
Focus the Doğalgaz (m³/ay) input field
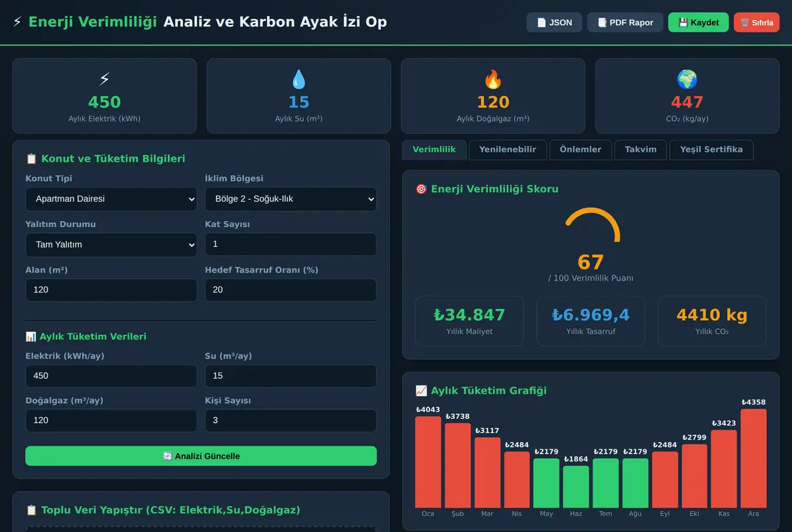[x=111, y=420]
